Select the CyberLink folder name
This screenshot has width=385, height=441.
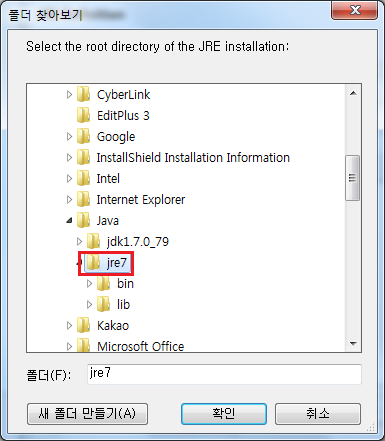coord(123,95)
